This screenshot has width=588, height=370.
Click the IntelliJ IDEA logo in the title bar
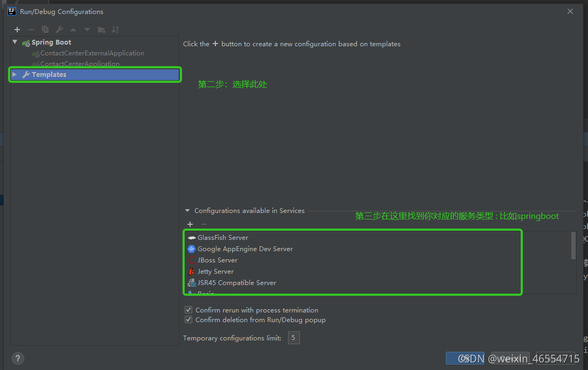point(12,11)
